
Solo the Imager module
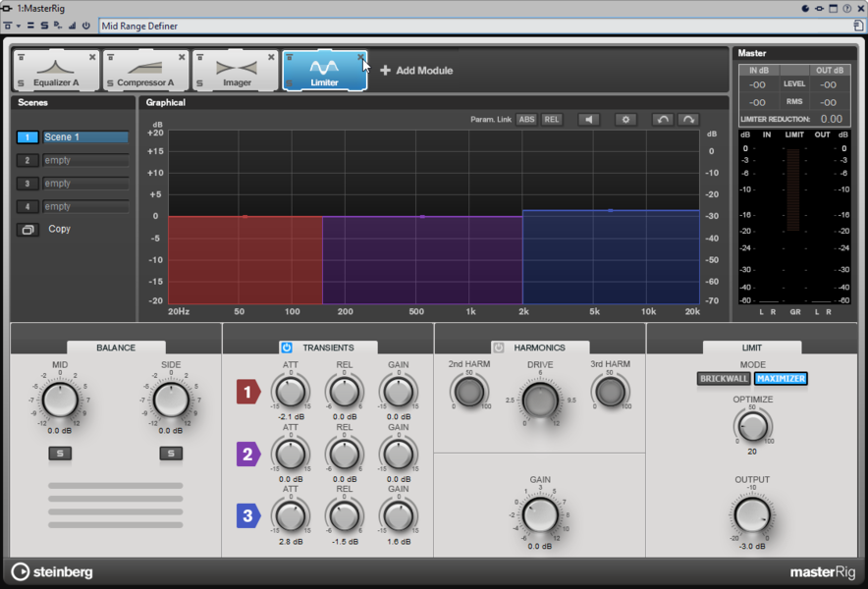pos(200,83)
